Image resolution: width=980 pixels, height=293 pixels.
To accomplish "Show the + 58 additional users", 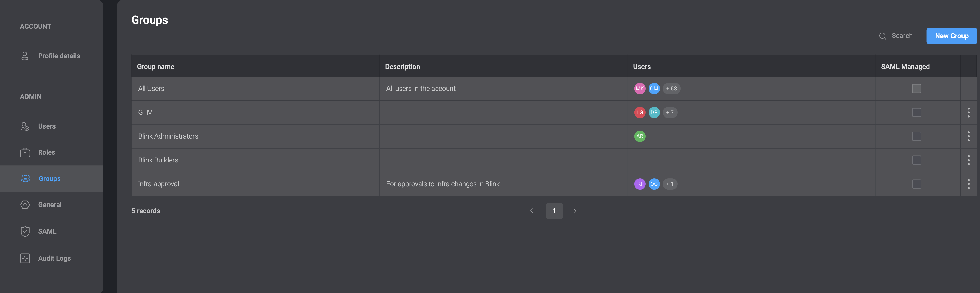I will pyautogui.click(x=671, y=89).
